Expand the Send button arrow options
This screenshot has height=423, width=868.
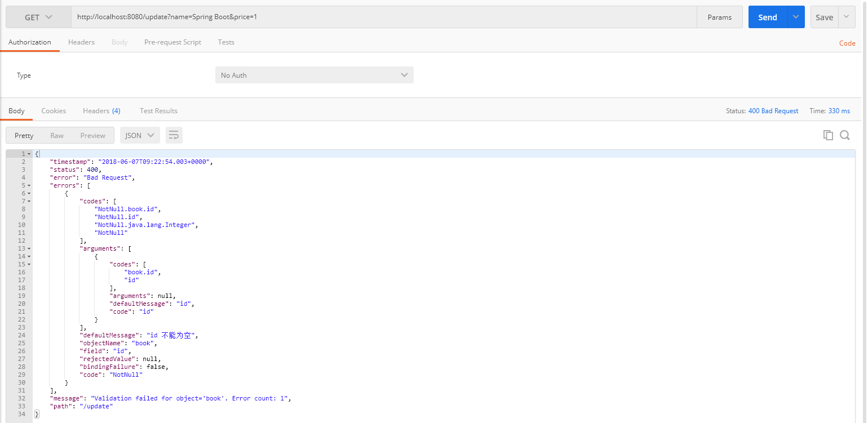795,17
